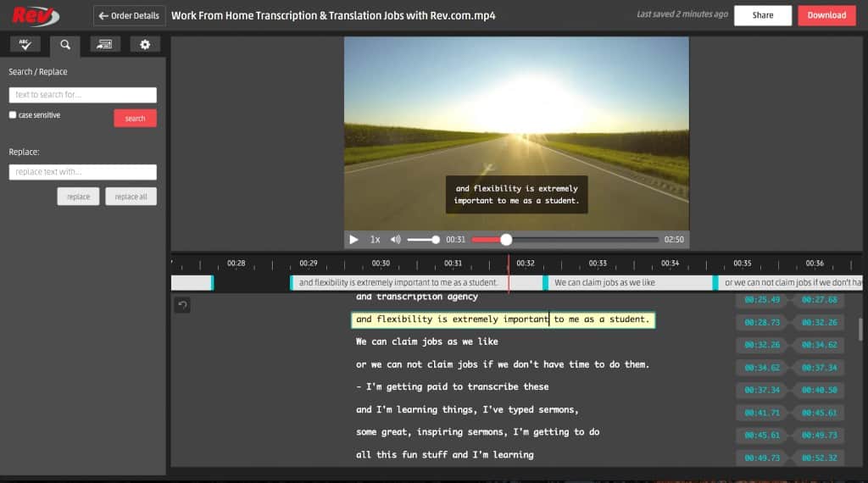Click the undo arrow icon
868x483 pixels.
click(x=182, y=305)
